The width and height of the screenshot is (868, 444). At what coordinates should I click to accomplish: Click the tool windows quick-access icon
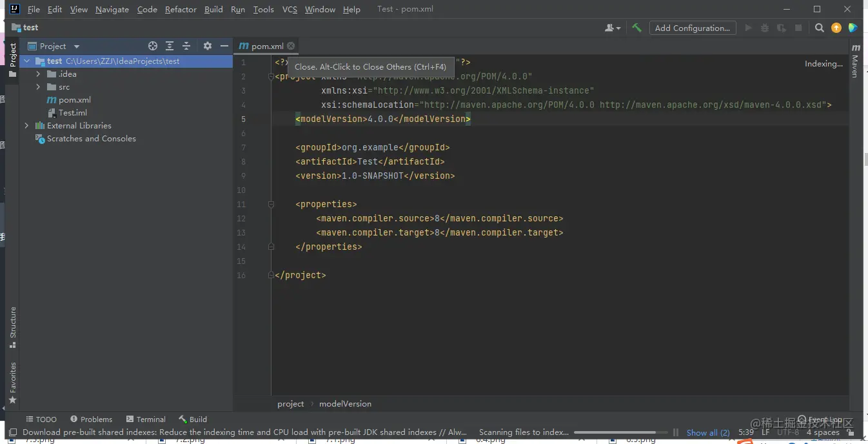[x=12, y=432]
